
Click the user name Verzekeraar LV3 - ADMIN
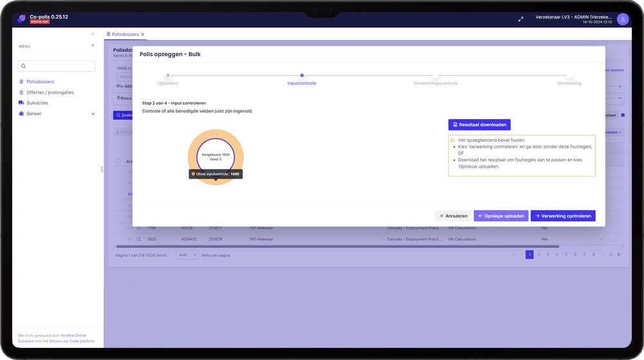[x=573, y=17]
